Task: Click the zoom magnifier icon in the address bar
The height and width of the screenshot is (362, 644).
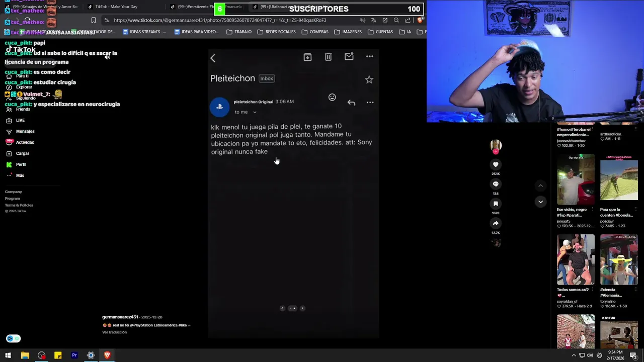Action: tap(396, 20)
